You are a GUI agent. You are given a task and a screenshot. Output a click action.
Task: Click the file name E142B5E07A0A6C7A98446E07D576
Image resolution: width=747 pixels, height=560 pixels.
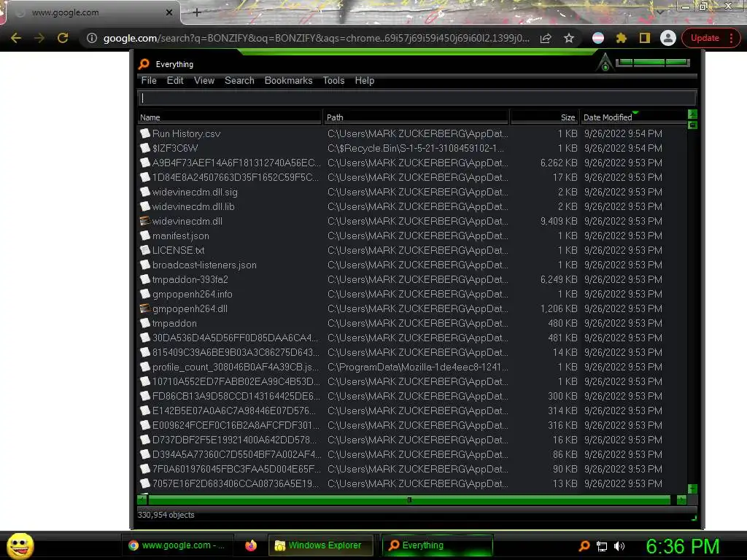pos(234,411)
